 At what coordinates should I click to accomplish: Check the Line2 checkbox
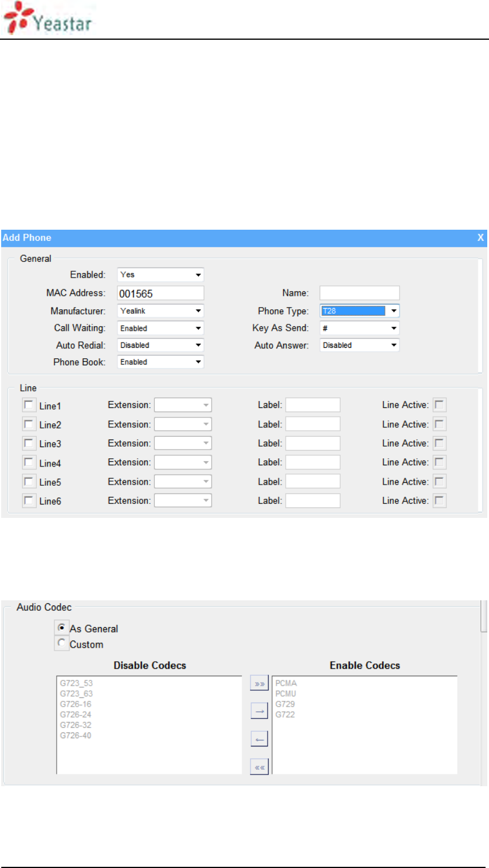(28, 424)
